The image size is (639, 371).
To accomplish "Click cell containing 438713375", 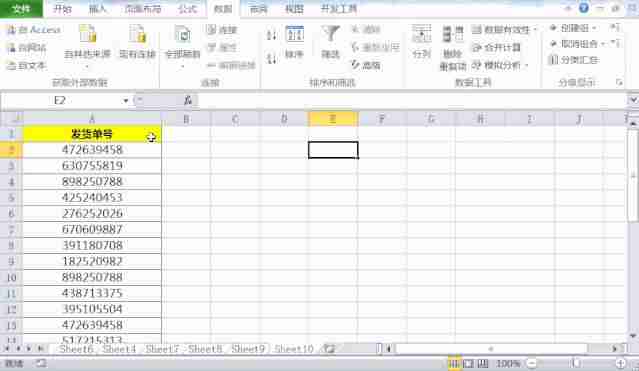I will coord(92,293).
